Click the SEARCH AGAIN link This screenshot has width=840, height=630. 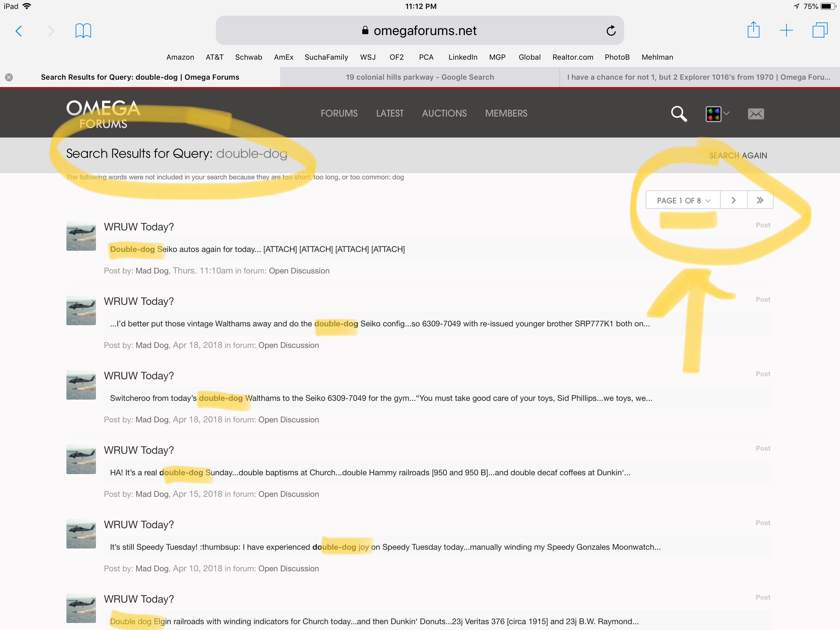point(738,155)
